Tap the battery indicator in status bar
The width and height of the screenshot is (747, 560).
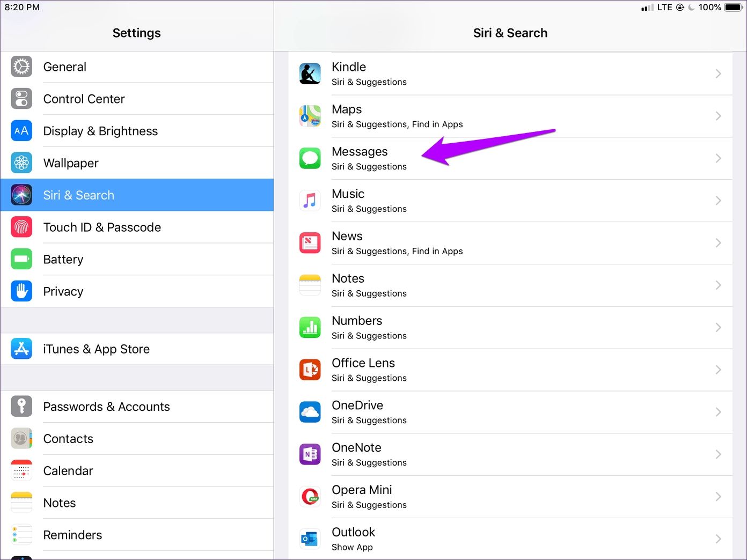(x=733, y=8)
